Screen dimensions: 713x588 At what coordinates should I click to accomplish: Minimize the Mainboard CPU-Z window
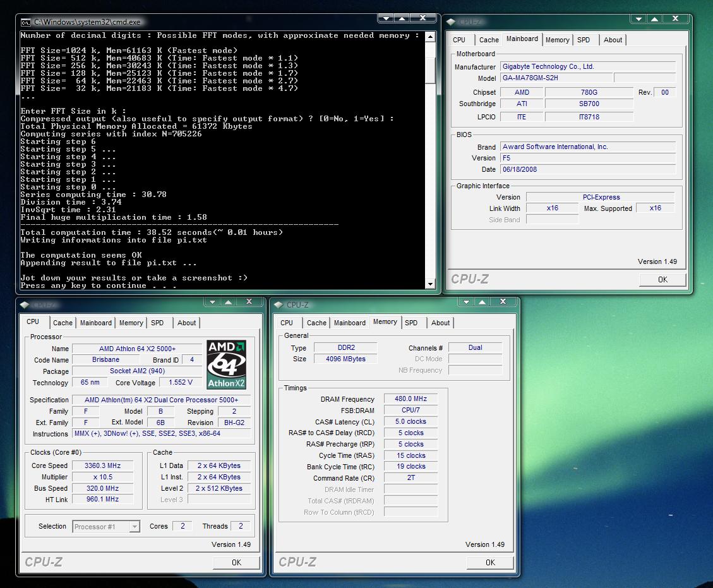[x=638, y=19]
